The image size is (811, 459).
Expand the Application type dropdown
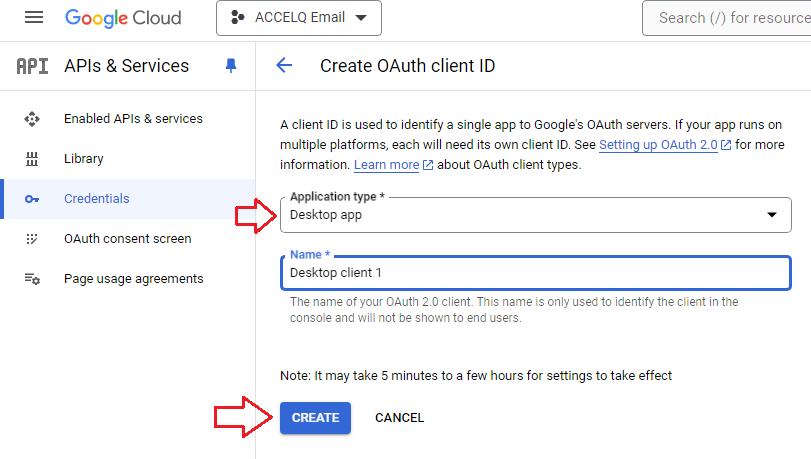(x=535, y=215)
